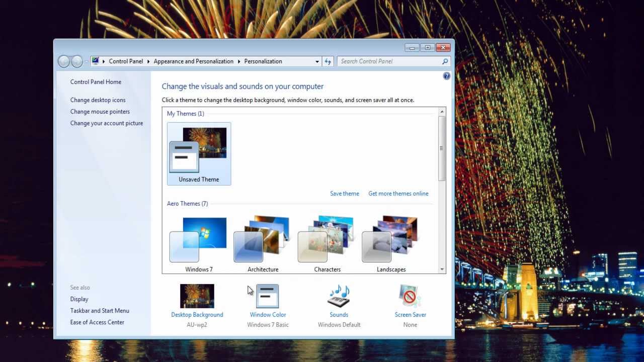This screenshot has width=644, height=362.
Task: Click the theme list scrollbar thumb
Action: click(442, 148)
